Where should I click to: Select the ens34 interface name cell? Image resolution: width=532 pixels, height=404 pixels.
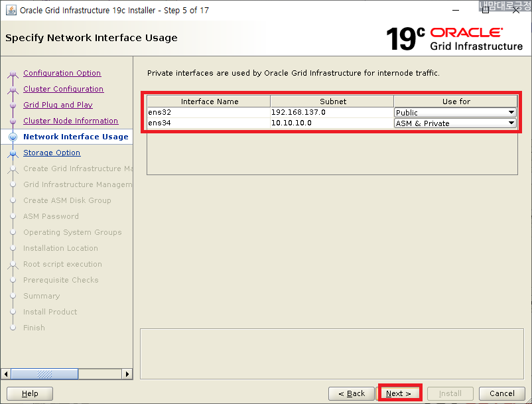click(x=209, y=123)
